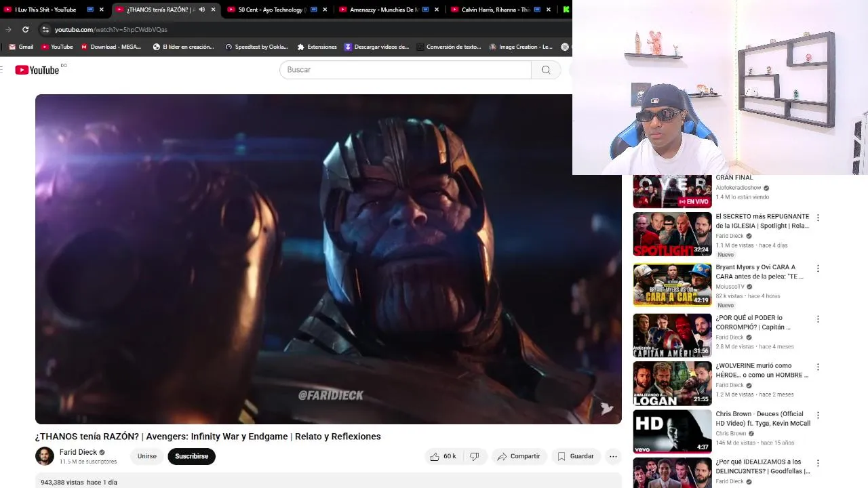868x488 pixels.
Task: Open El SECRETO más REPUGNANTE video title
Action: click(x=762, y=221)
